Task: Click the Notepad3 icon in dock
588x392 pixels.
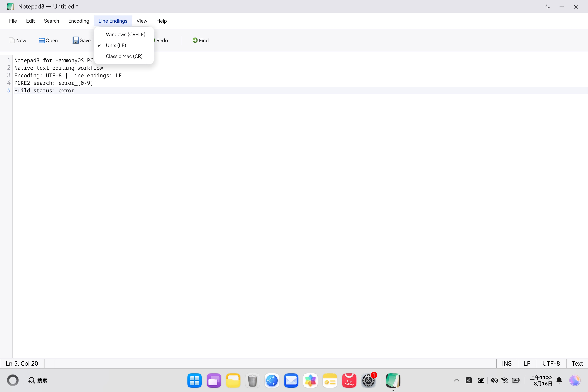Action: [393, 381]
